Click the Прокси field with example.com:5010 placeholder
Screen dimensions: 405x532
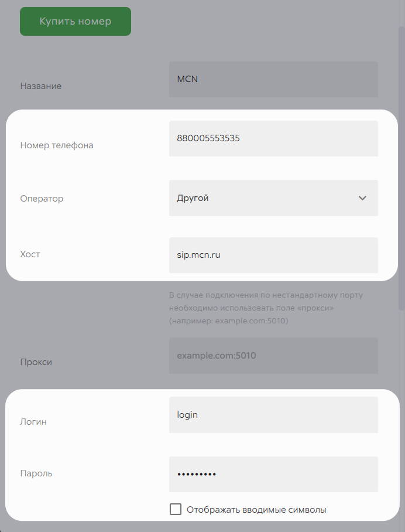click(273, 356)
